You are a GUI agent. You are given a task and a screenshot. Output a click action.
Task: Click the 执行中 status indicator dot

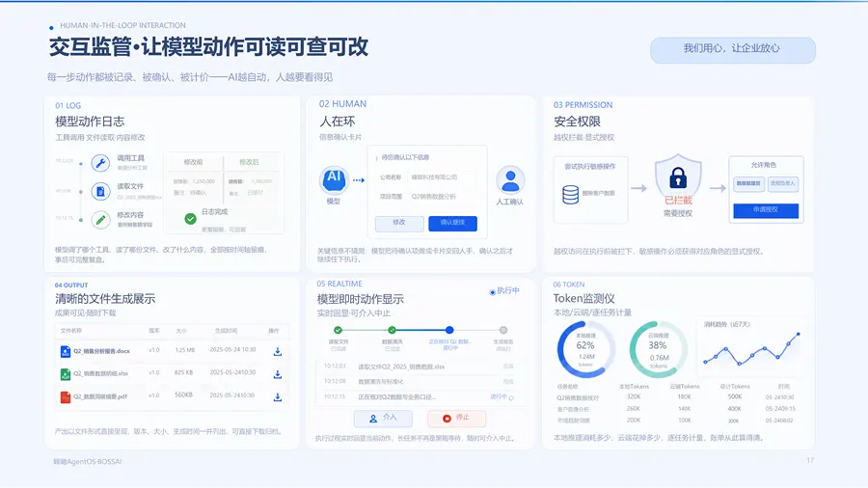click(x=492, y=292)
